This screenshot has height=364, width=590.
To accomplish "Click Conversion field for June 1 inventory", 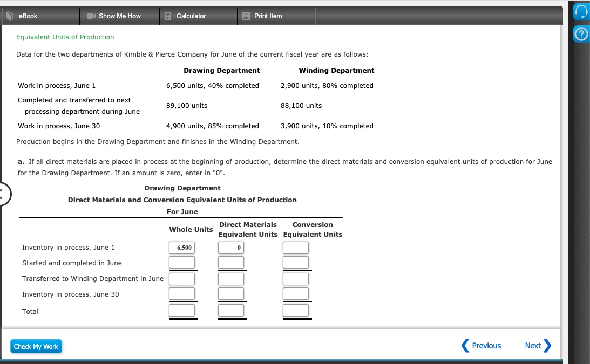I will click(x=296, y=248).
